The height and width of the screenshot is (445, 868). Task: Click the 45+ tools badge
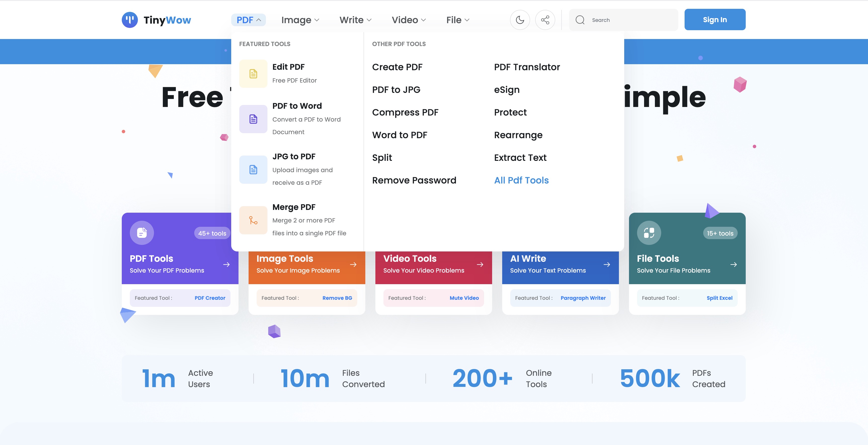pyautogui.click(x=212, y=233)
